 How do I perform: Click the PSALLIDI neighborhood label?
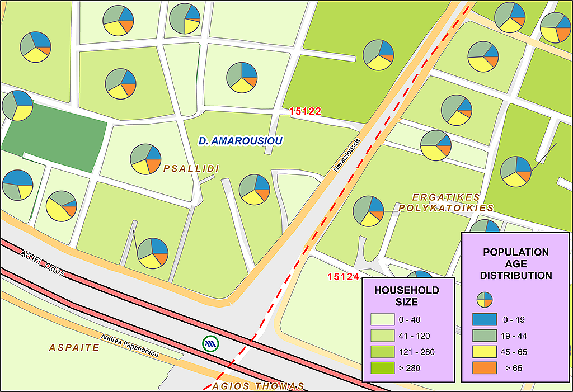pyautogui.click(x=191, y=168)
